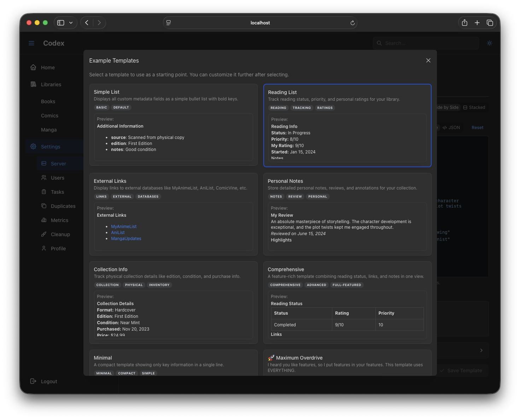The image size is (520, 420).
Task: Open the Manga library section
Action: pos(49,129)
